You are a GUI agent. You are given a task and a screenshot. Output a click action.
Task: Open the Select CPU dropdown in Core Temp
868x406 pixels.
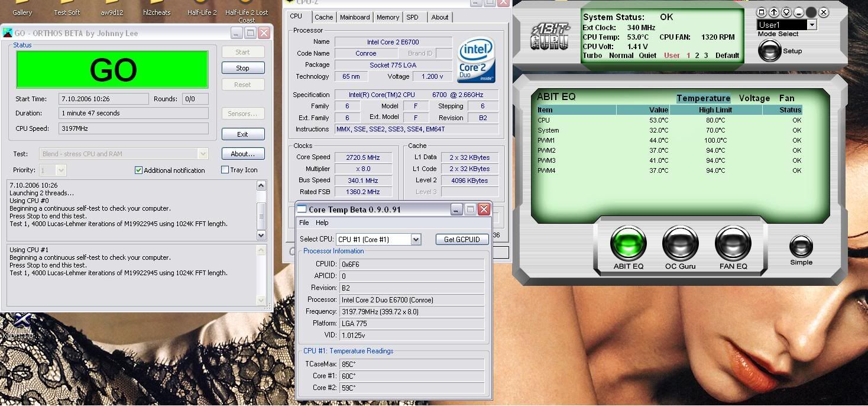pos(416,239)
